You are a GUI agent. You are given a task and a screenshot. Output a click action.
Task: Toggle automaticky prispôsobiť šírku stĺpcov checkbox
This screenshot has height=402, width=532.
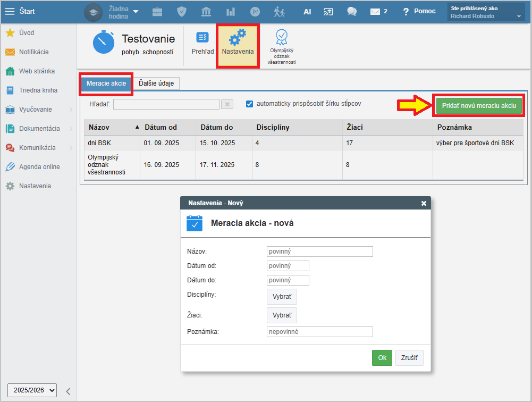pyautogui.click(x=249, y=104)
